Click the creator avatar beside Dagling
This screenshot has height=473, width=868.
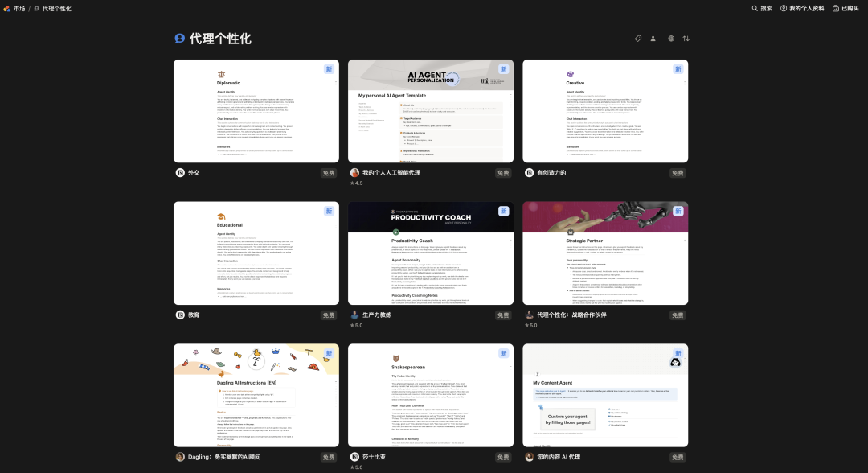pos(180,457)
